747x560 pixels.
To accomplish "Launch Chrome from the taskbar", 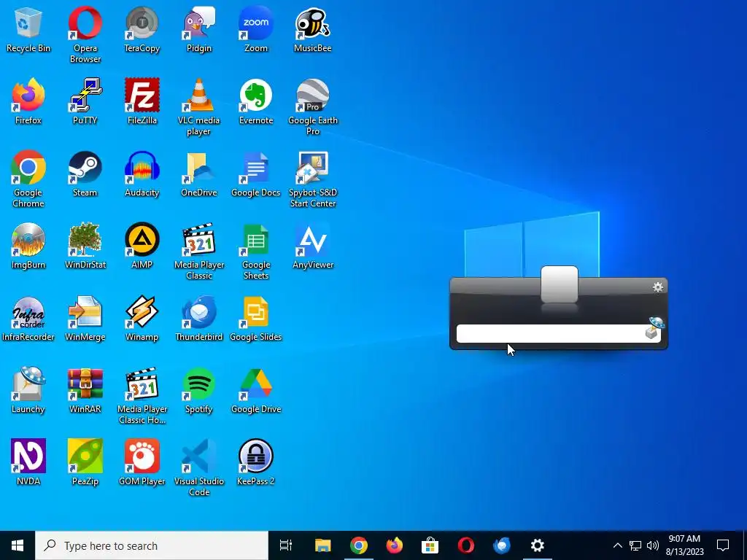I will pos(359,545).
